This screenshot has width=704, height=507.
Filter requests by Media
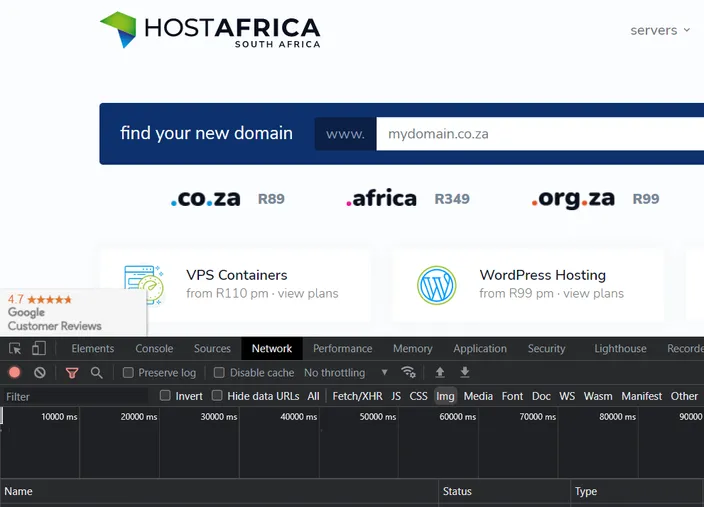pos(478,396)
